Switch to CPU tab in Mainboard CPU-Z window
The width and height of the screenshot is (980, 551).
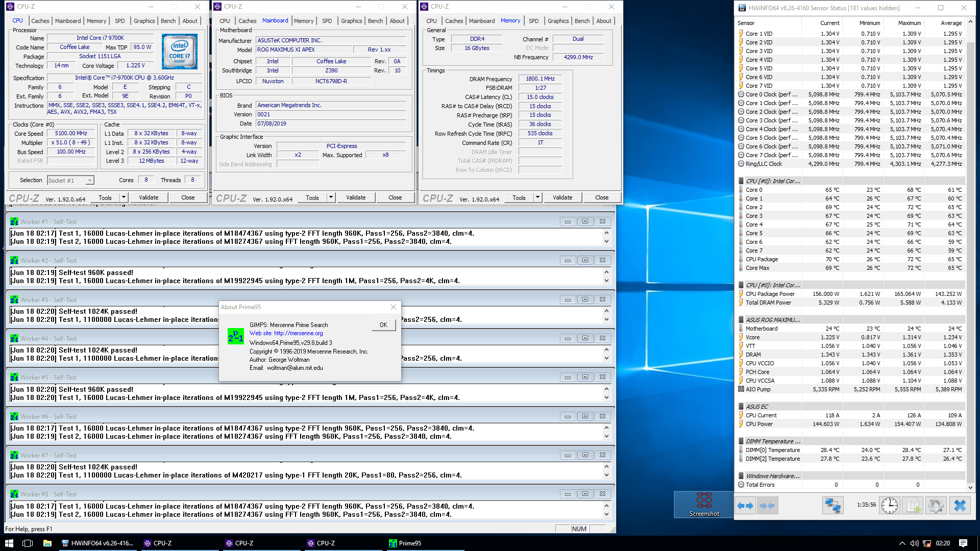(225, 21)
